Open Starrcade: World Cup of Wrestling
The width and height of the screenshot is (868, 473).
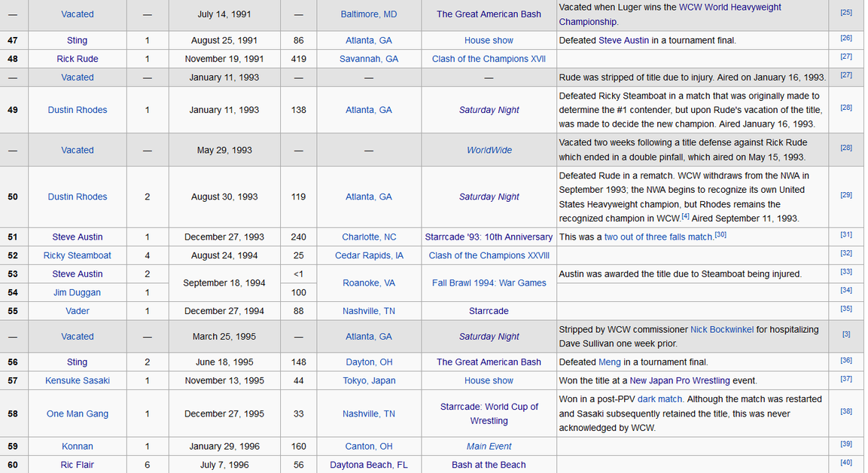click(x=489, y=413)
